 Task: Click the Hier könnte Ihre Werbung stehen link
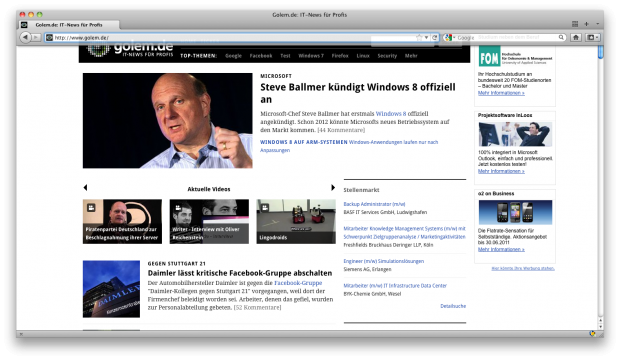[523, 268]
